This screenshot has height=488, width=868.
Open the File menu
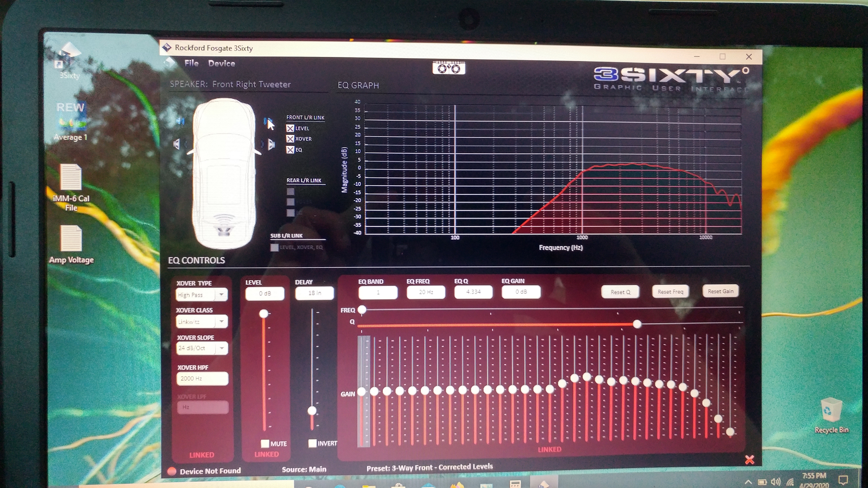191,63
